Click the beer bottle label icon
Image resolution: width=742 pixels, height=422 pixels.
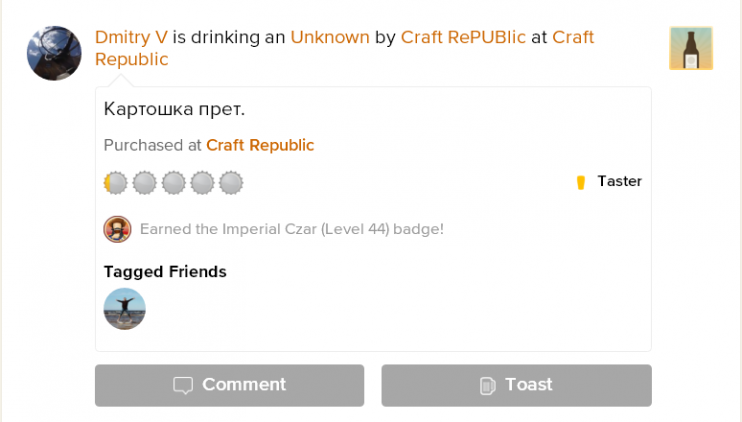coord(690,48)
